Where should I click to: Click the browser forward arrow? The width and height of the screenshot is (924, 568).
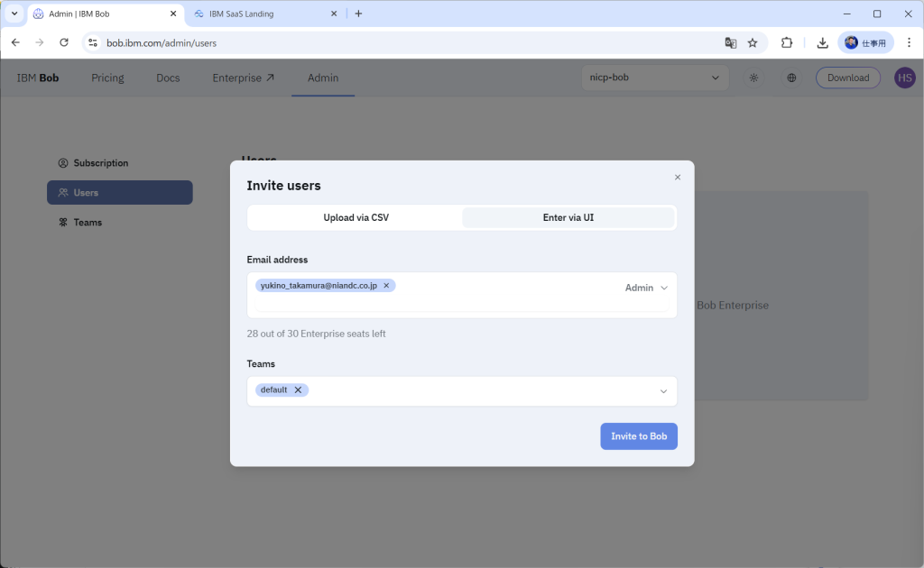click(40, 42)
